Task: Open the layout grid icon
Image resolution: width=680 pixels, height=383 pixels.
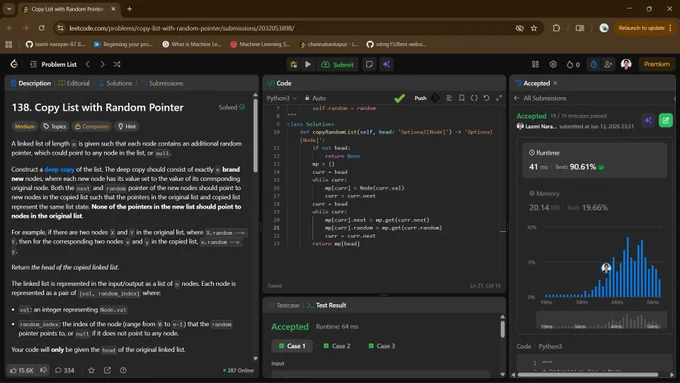Action: [x=535, y=64]
